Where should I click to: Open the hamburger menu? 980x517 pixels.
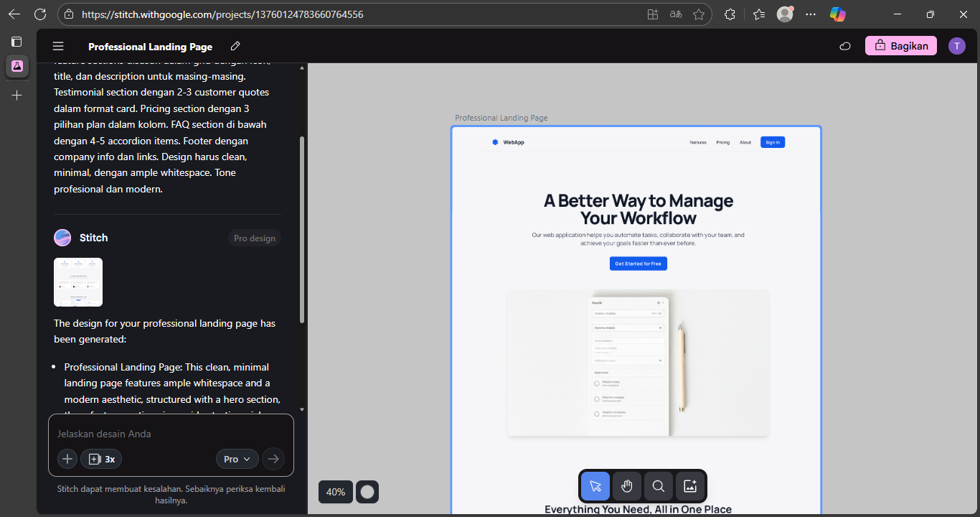(57, 45)
